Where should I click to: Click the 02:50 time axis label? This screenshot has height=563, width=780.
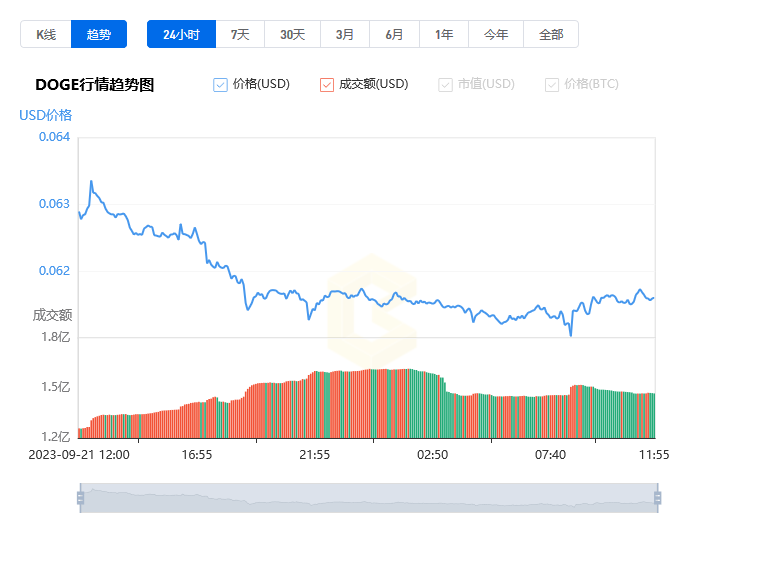click(x=432, y=455)
